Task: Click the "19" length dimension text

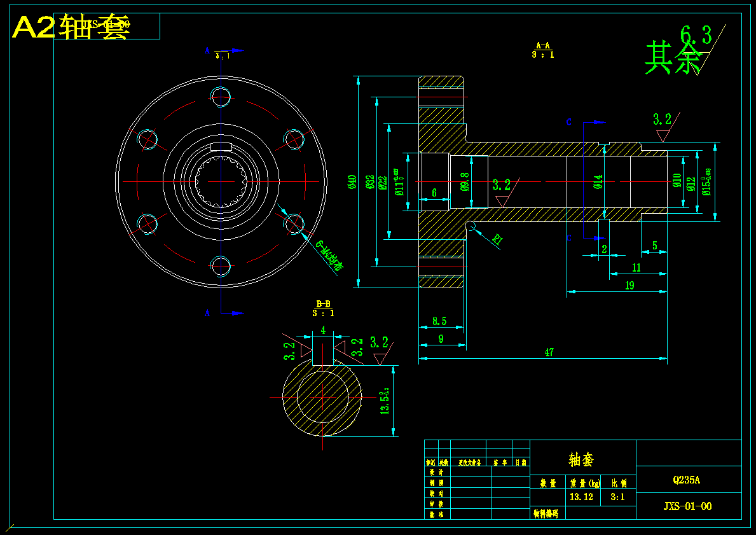Action: [629, 286]
